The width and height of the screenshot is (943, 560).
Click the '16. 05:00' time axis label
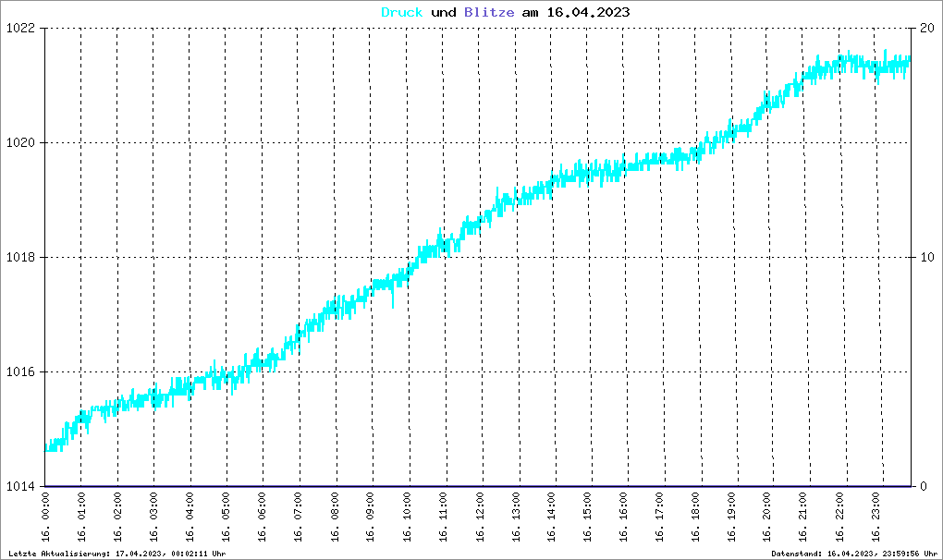227,517
